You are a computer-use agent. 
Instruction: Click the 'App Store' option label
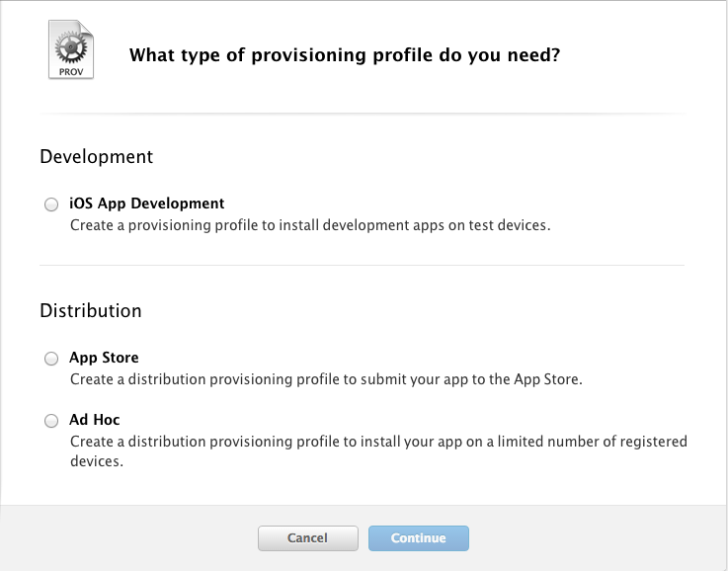coord(104,358)
